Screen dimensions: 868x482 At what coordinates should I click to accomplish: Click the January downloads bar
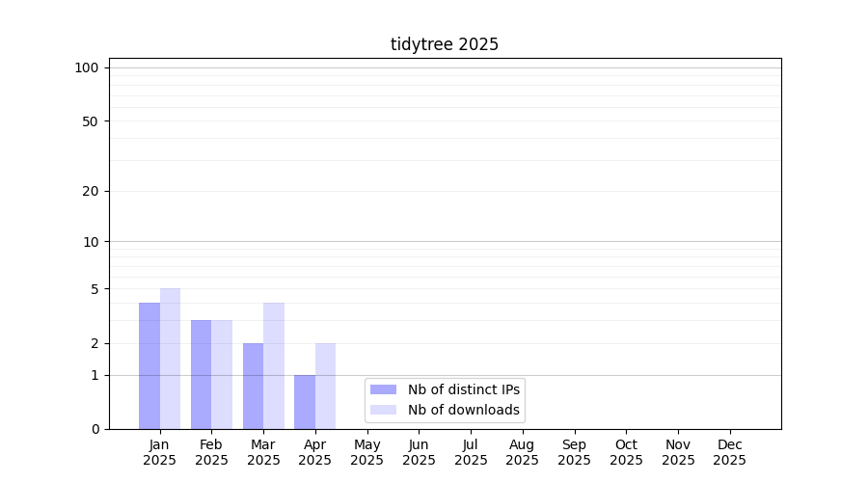coord(170,359)
